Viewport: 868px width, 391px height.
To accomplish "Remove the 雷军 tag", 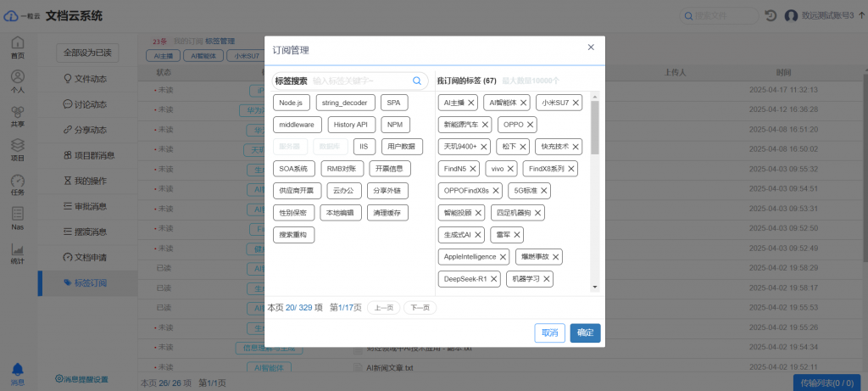I will coord(517,235).
